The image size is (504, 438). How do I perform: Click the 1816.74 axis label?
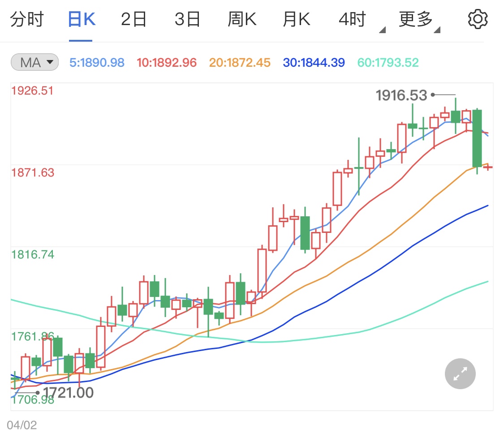tap(32, 254)
